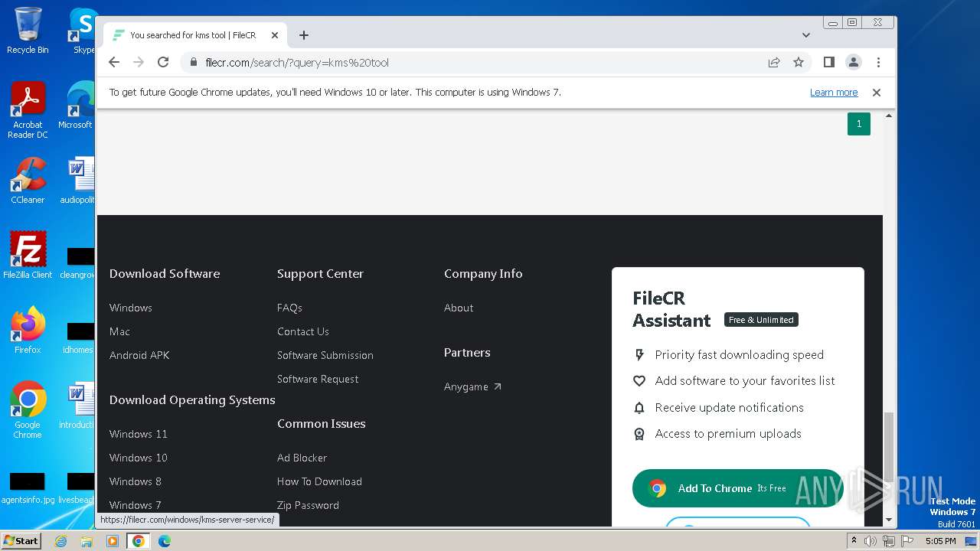Open Windows 7 operating system link

[x=136, y=505]
